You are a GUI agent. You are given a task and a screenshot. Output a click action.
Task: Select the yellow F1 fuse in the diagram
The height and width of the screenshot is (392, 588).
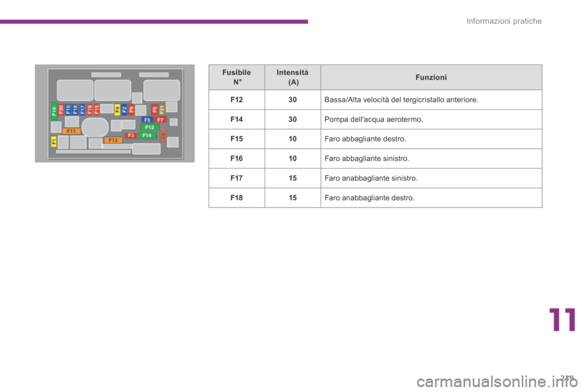coord(54,141)
